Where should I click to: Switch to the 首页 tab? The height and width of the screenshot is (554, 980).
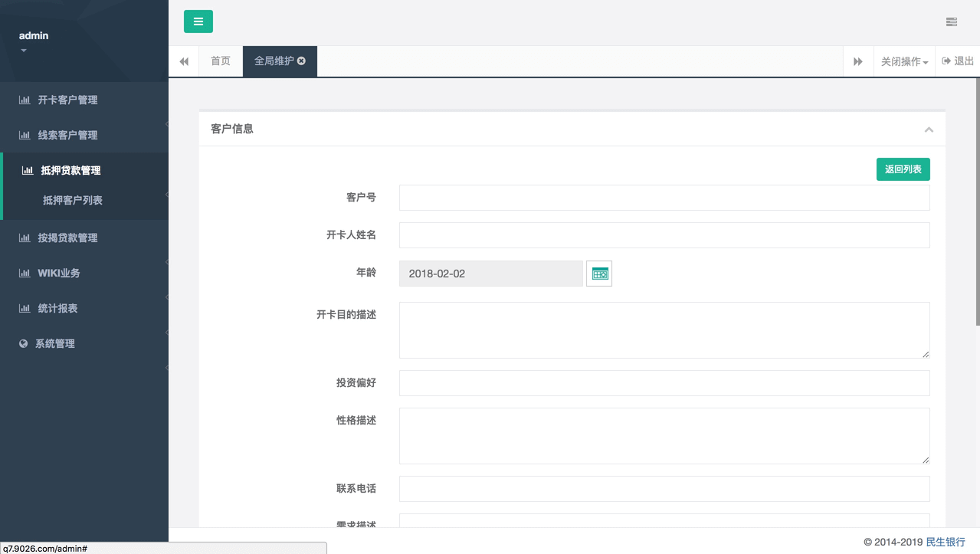coord(221,61)
